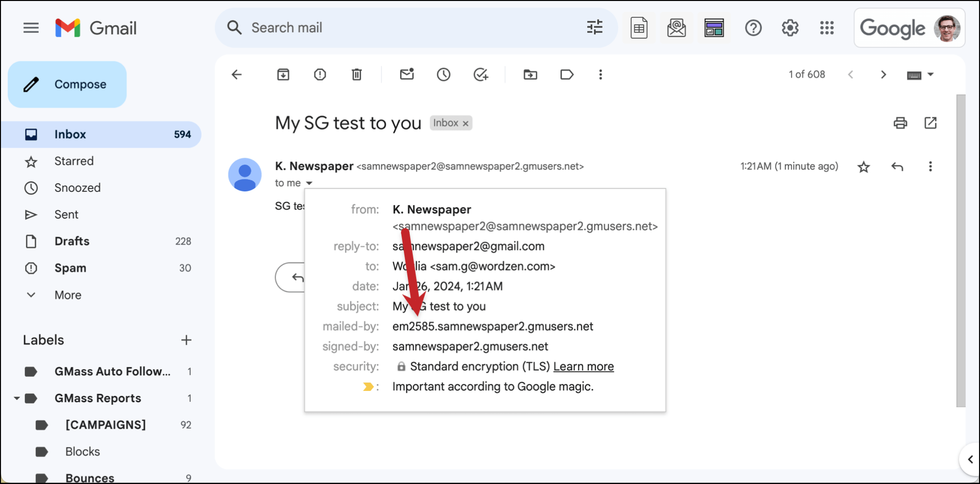Archive this email

(283, 74)
